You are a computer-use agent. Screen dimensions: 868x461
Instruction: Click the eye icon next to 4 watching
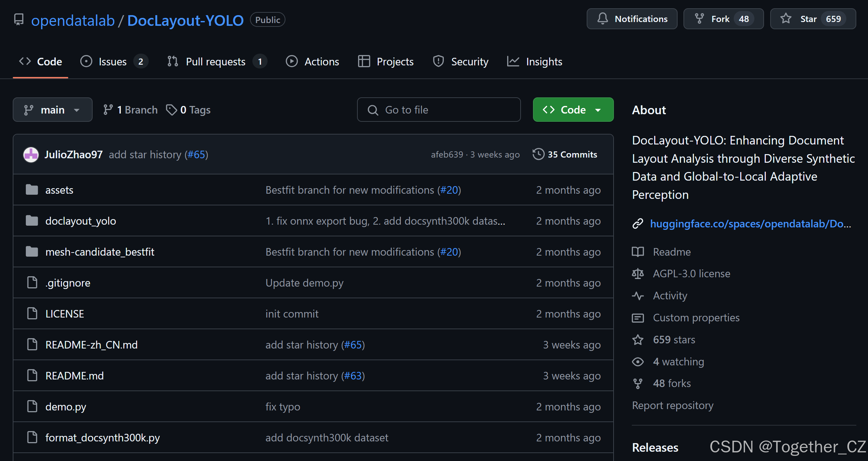pyautogui.click(x=638, y=362)
